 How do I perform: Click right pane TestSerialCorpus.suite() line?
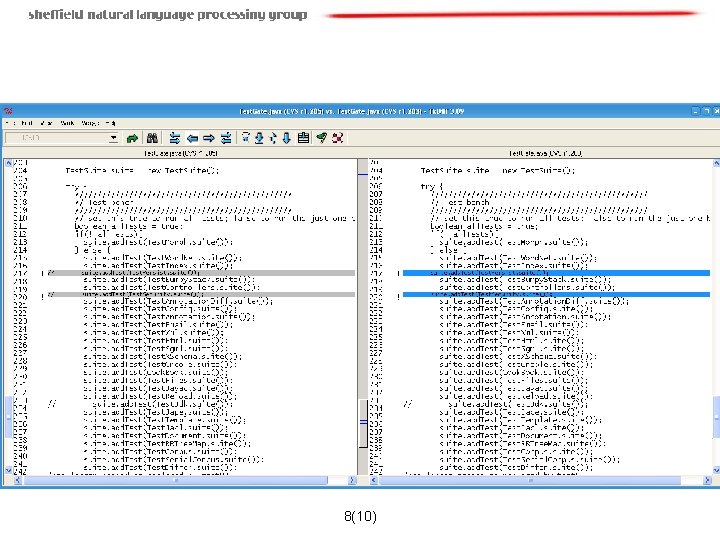coord(529,460)
